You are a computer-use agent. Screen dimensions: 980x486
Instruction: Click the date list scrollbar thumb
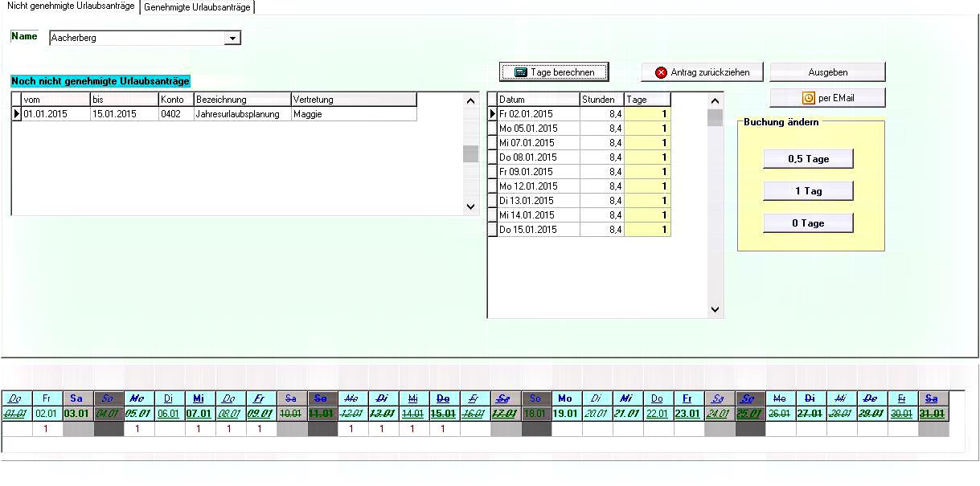[x=715, y=118]
